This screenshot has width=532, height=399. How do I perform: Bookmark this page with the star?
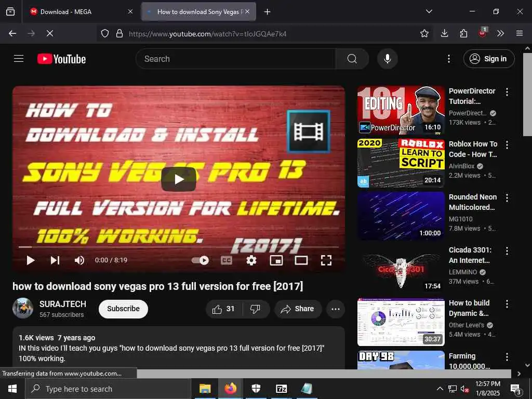424,33
